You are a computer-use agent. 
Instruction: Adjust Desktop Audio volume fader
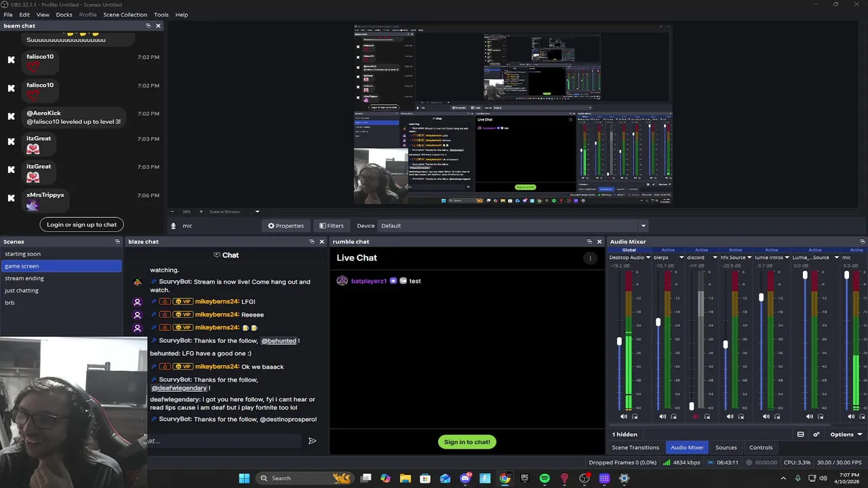pyautogui.click(x=619, y=341)
